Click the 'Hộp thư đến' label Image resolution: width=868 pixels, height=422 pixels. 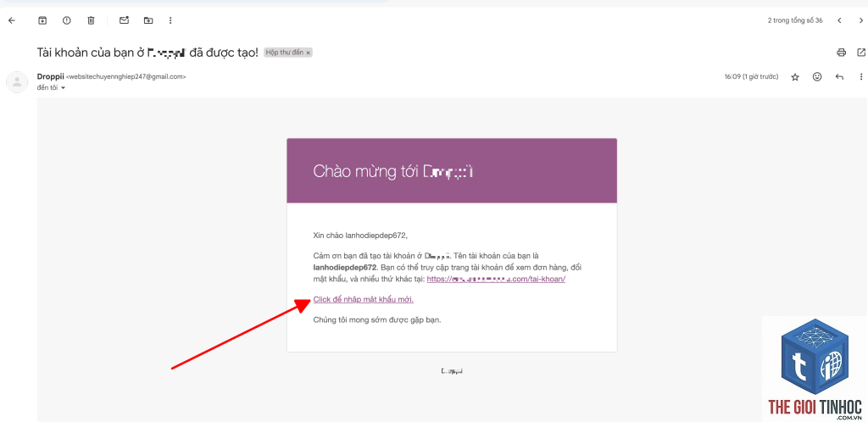click(x=285, y=53)
